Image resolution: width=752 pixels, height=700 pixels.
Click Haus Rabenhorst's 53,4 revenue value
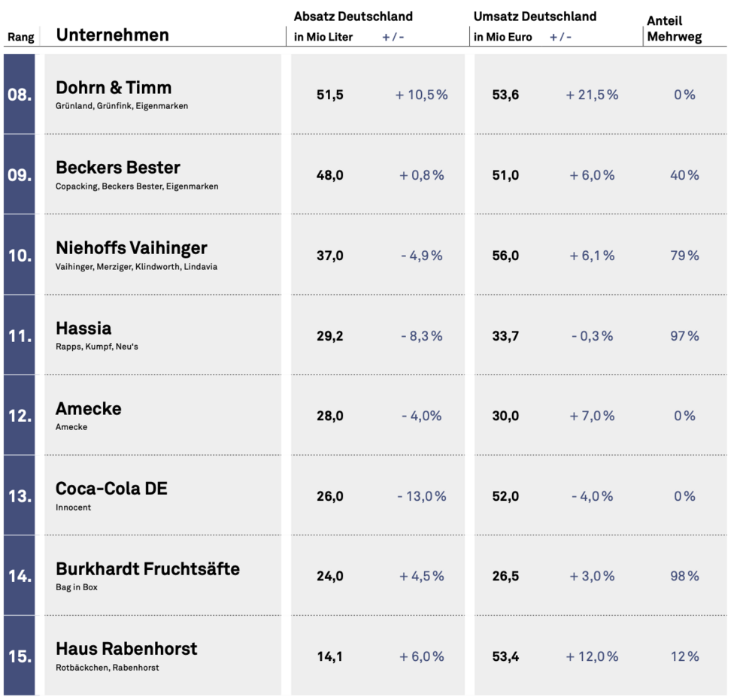click(x=505, y=656)
